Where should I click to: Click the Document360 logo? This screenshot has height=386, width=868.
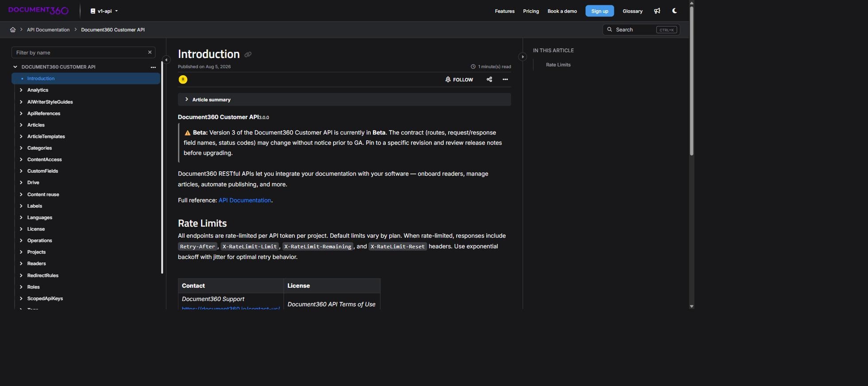(39, 11)
